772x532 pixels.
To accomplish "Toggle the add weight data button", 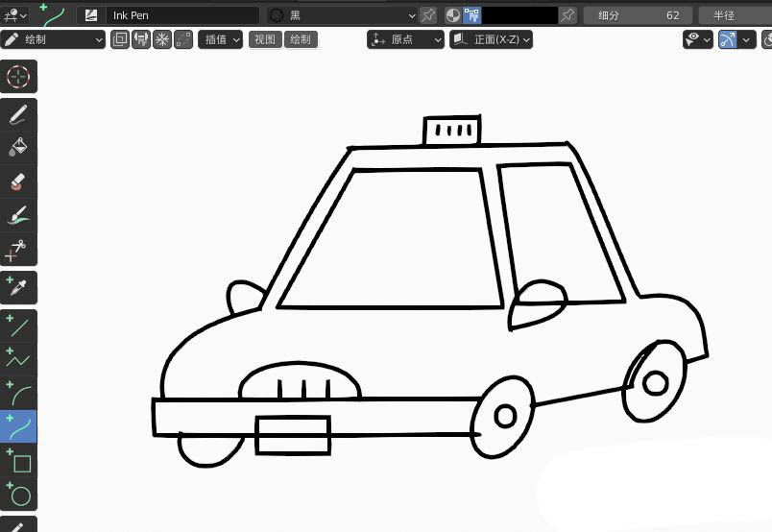I will (141, 39).
